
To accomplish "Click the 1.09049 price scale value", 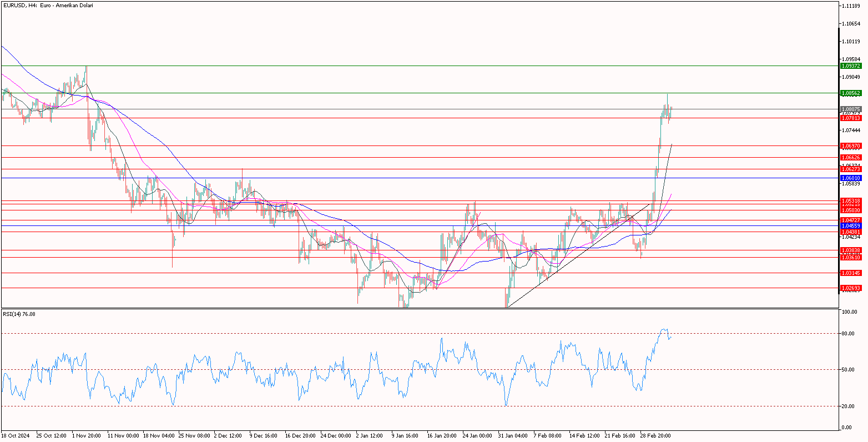I will (x=851, y=77).
